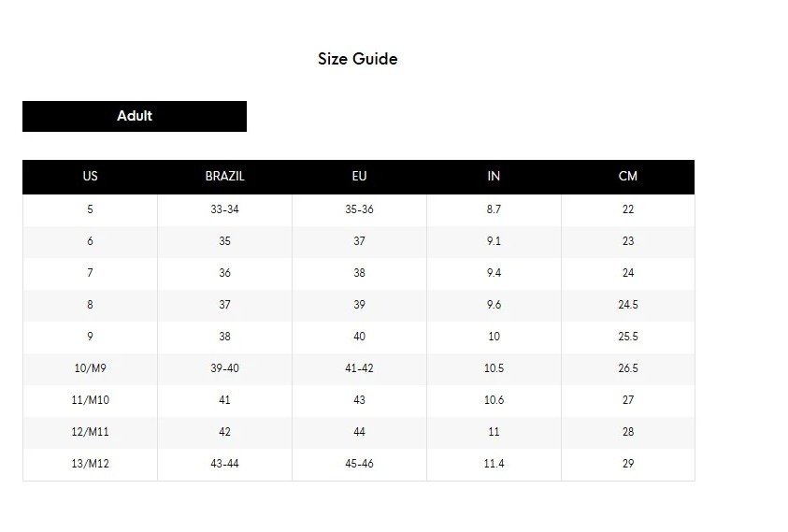This screenshot has height=532, width=788.
Task: Click the 8.7 inches cell
Action: [494, 209]
